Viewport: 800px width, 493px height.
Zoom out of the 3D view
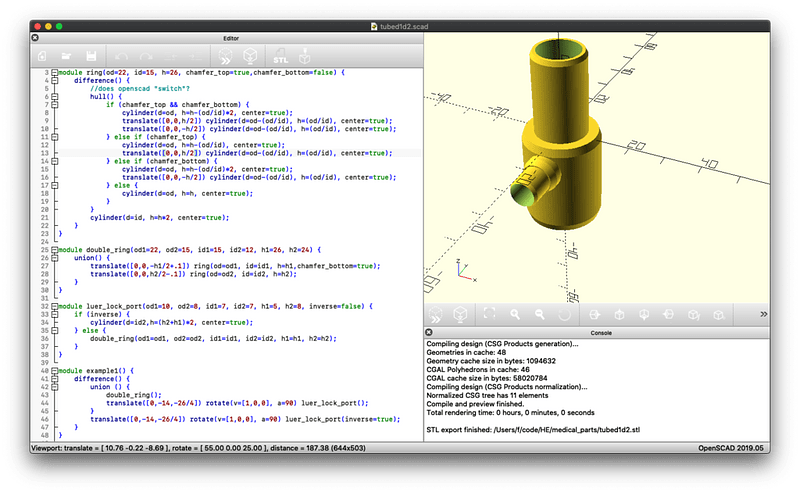(x=539, y=314)
